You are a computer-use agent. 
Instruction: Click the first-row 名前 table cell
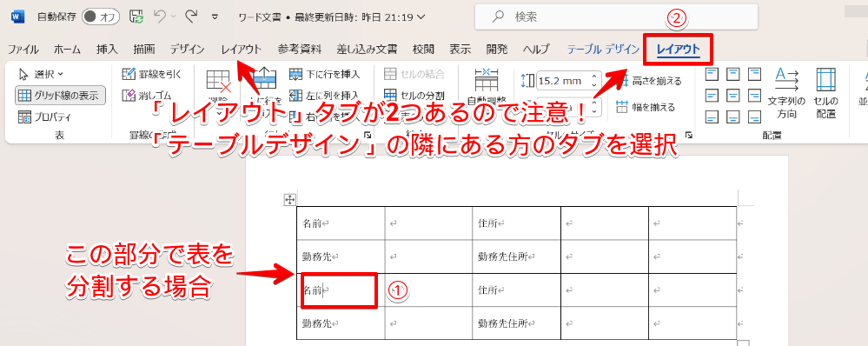[341, 223]
